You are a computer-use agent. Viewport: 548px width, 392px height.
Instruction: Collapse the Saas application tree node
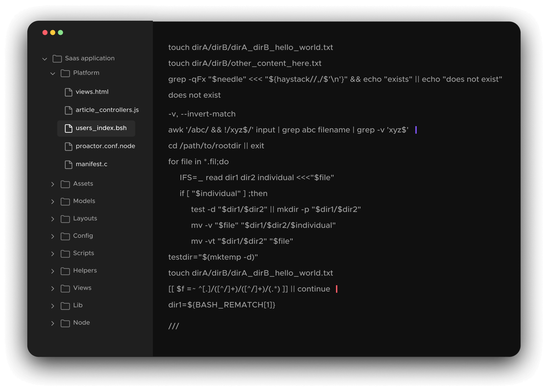(x=45, y=59)
